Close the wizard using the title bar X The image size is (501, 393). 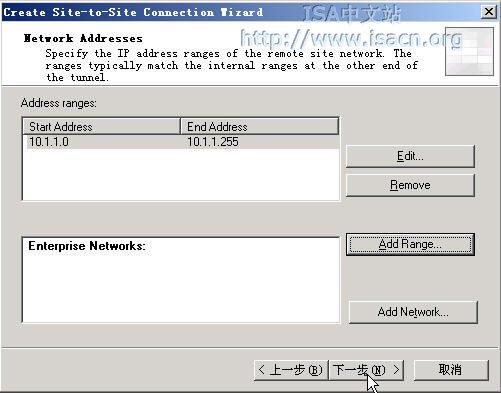(x=489, y=12)
